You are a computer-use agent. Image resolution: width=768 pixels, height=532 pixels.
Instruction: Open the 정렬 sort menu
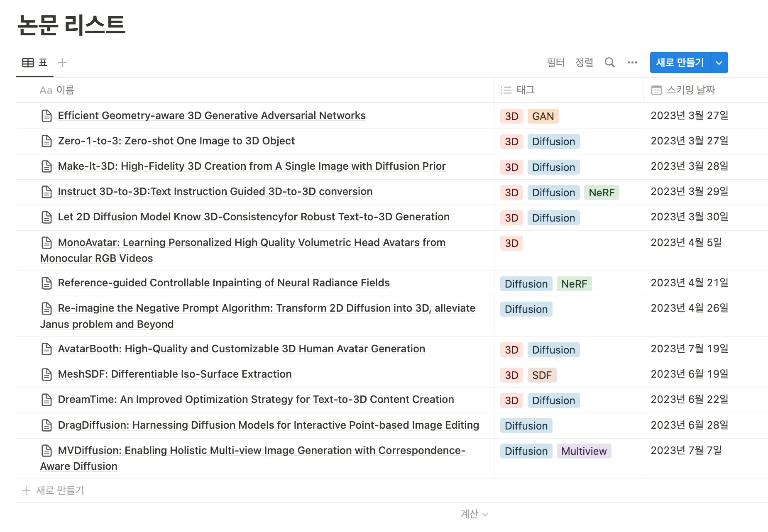coord(584,63)
